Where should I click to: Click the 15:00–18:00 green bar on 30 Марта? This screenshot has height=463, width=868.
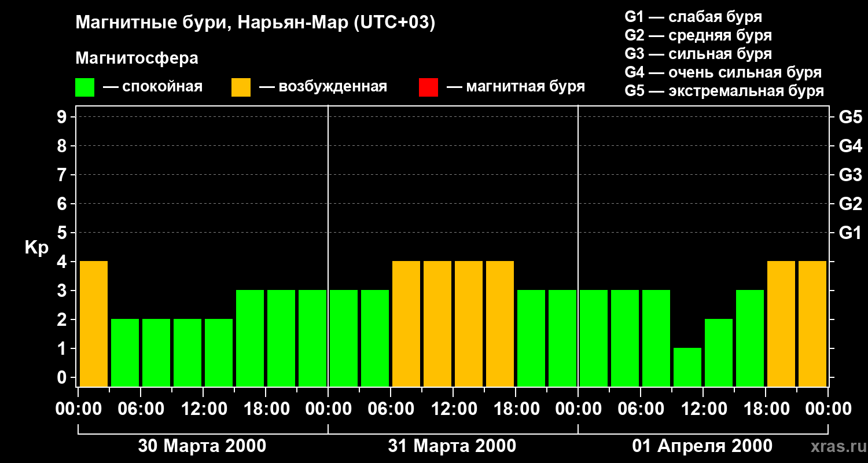click(x=250, y=338)
